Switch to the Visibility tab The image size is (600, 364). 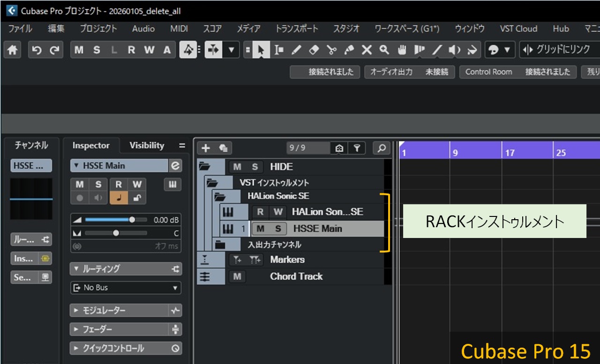click(x=147, y=145)
